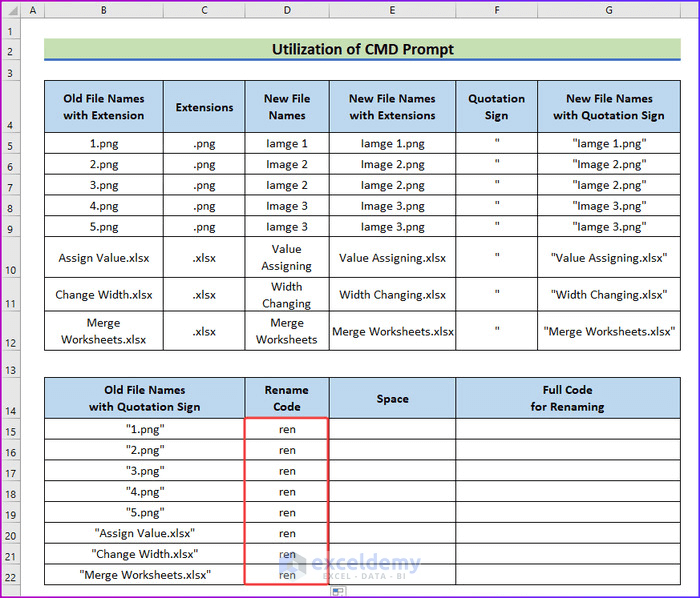The height and width of the screenshot is (598, 700).
Task: Click the 'New File Names' header in column D
Action: [x=287, y=107]
